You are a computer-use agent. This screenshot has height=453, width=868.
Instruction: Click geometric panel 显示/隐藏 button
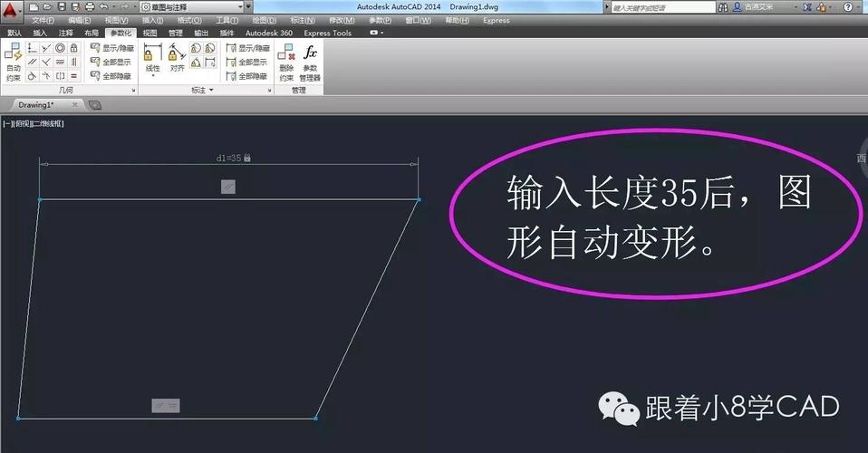click(x=111, y=48)
